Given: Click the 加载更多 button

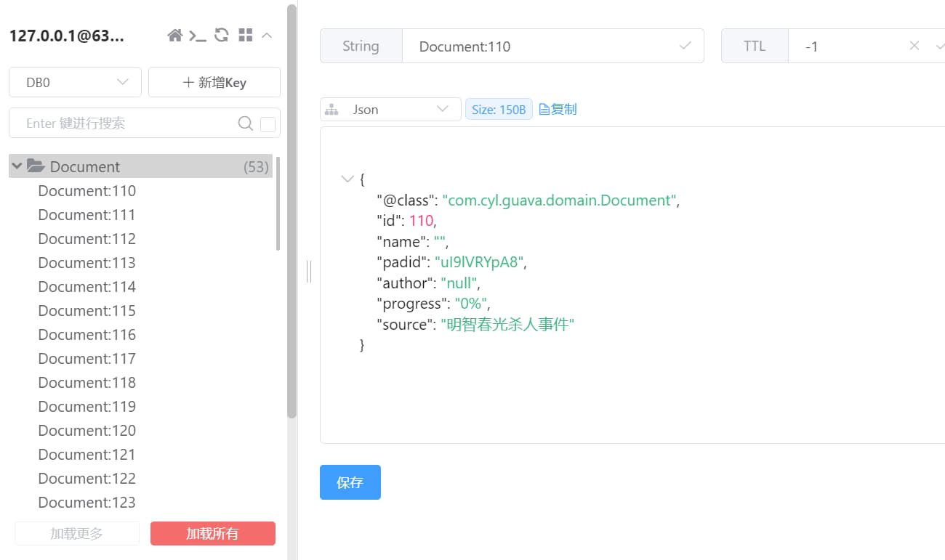Looking at the screenshot, I should tap(76, 533).
